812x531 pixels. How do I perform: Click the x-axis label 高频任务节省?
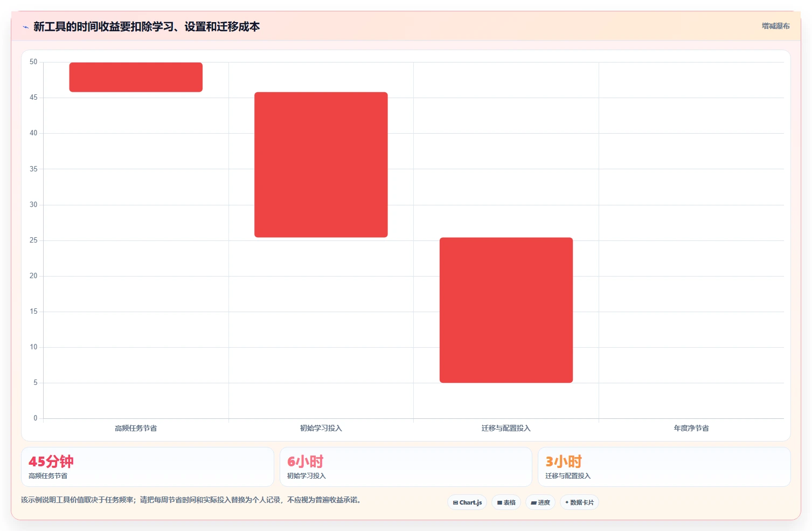[x=136, y=428]
